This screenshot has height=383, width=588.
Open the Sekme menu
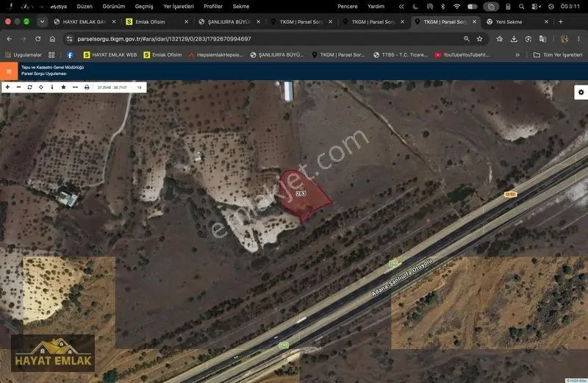pyautogui.click(x=241, y=7)
